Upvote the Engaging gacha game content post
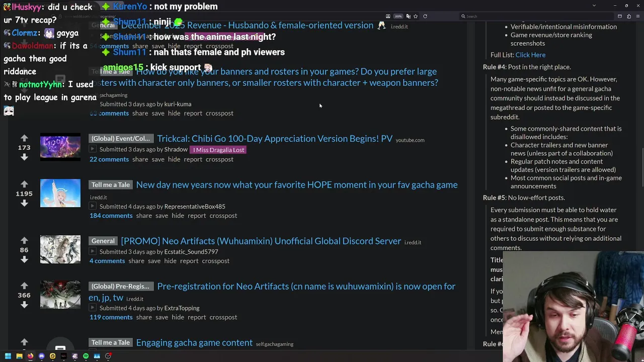This screenshot has height=362, width=644. tap(24, 342)
